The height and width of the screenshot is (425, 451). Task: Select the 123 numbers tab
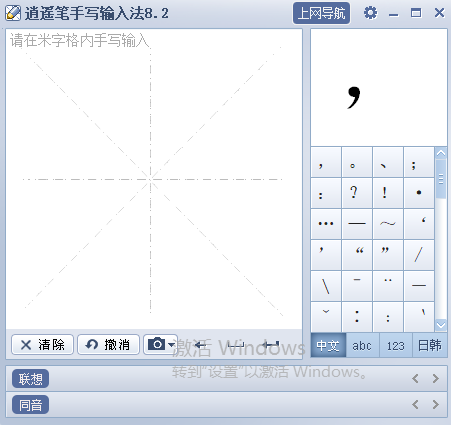396,345
